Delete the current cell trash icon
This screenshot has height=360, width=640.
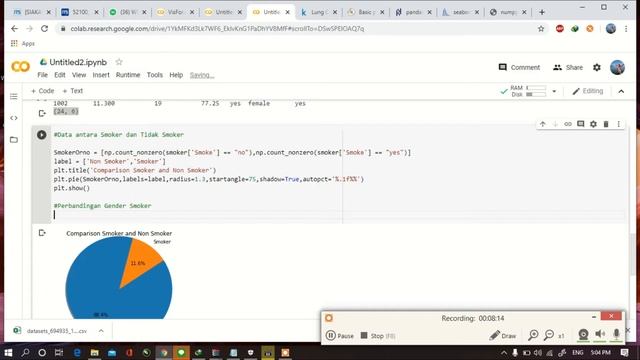(x=606, y=124)
